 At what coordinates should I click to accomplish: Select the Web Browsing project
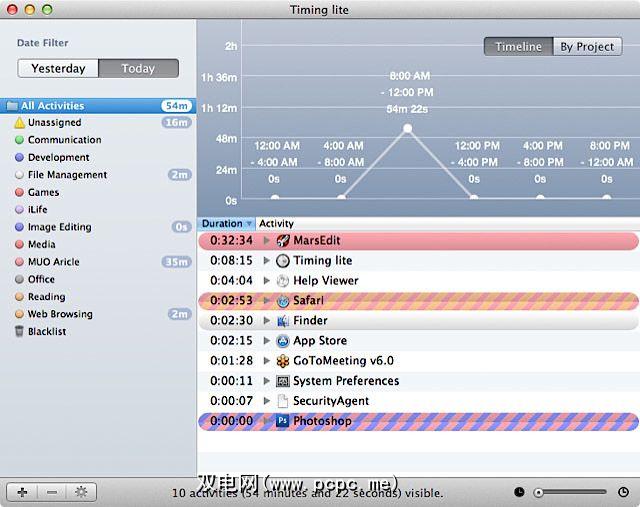(98, 314)
